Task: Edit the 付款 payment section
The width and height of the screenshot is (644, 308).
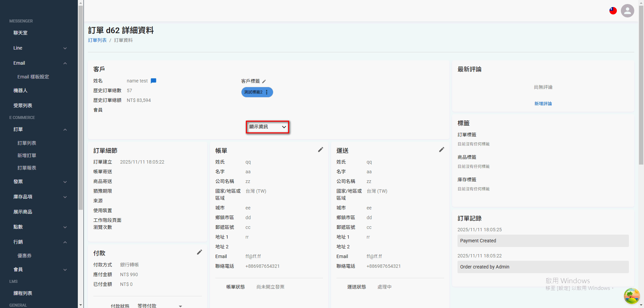Action: [x=200, y=252]
